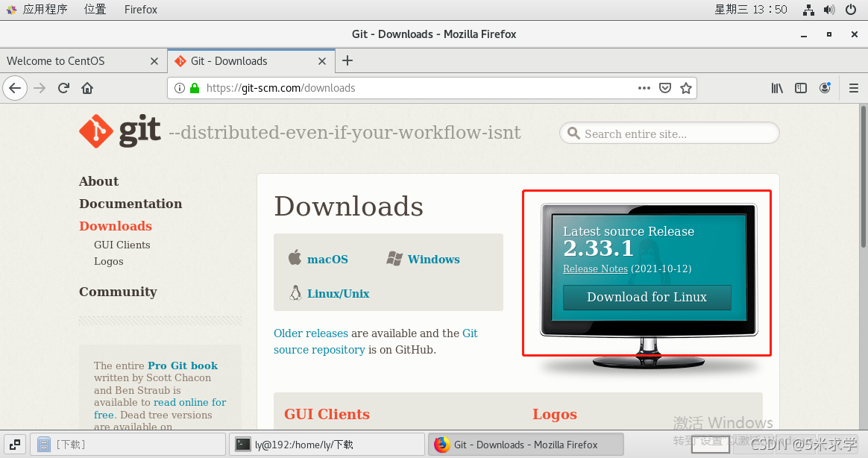Save the page to Pocket
The height and width of the screenshot is (458, 868).
pos(664,88)
